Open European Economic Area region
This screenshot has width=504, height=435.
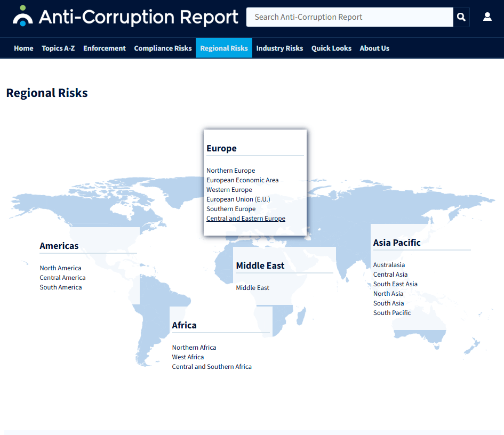click(x=242, y=180)
